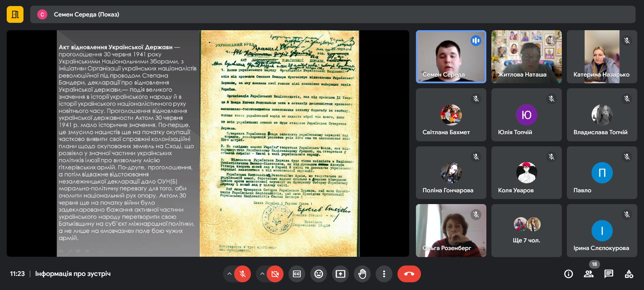This screenshot has width=644, height=290.
Task: Turn on the camera
Action: click(275, 274)
